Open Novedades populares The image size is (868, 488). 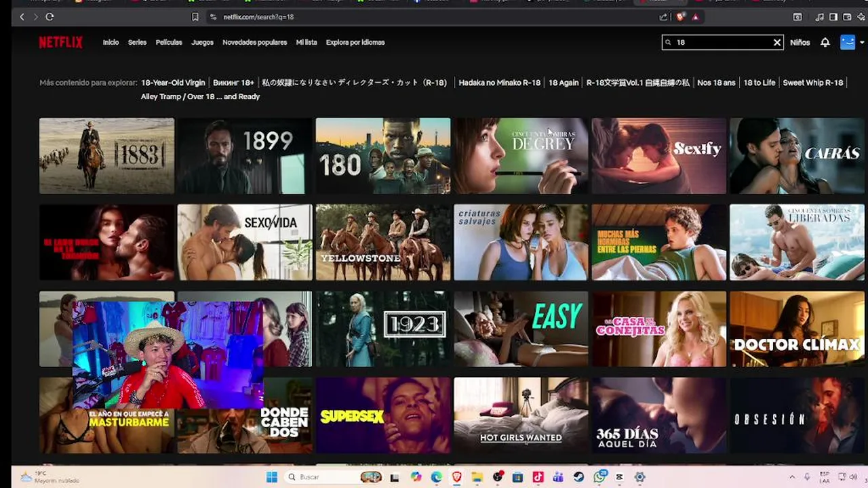(x=254, y=42)
